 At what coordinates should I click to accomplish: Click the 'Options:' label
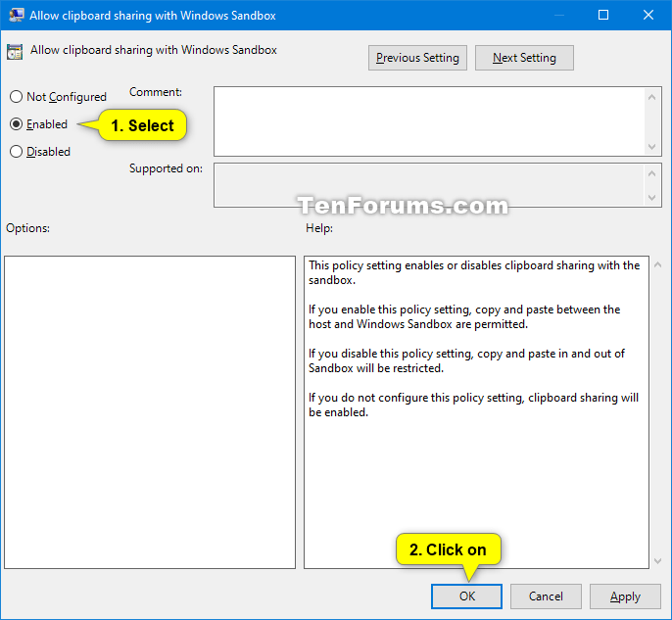27,228
